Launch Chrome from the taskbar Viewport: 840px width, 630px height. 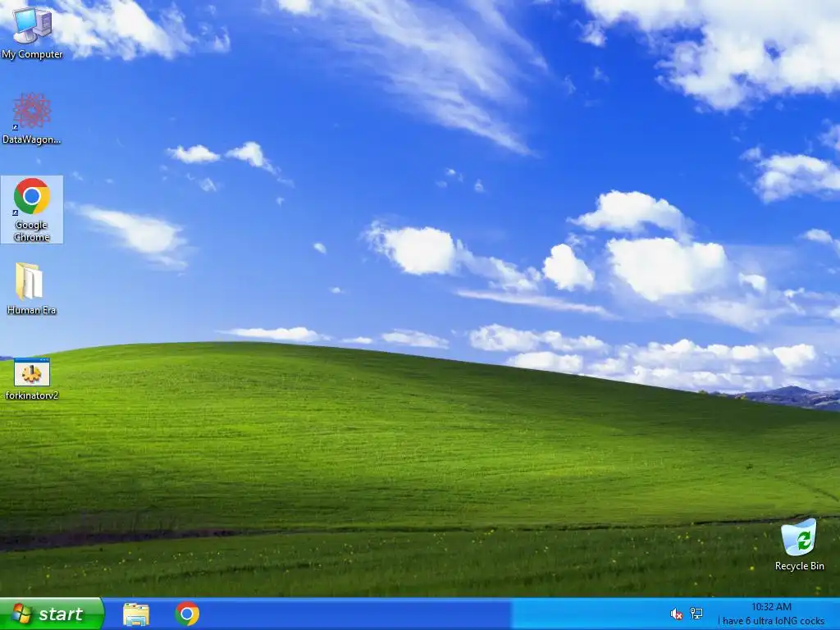[187, 614]
